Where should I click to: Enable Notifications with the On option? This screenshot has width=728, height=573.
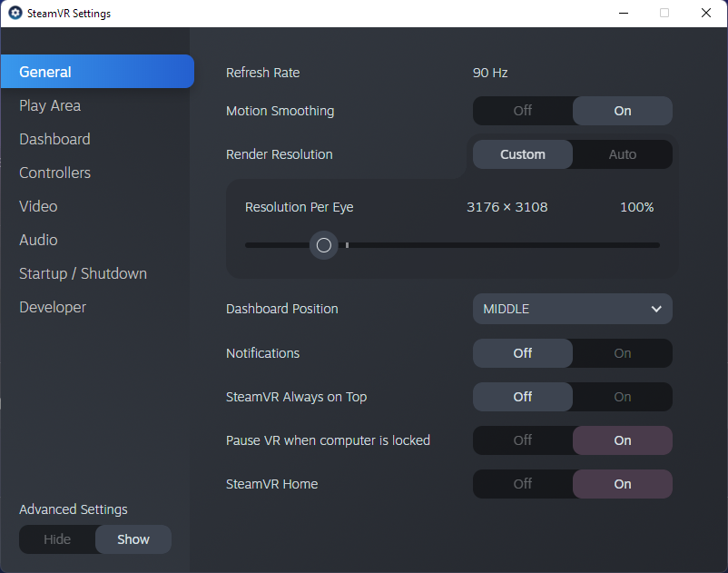[622, 353]
